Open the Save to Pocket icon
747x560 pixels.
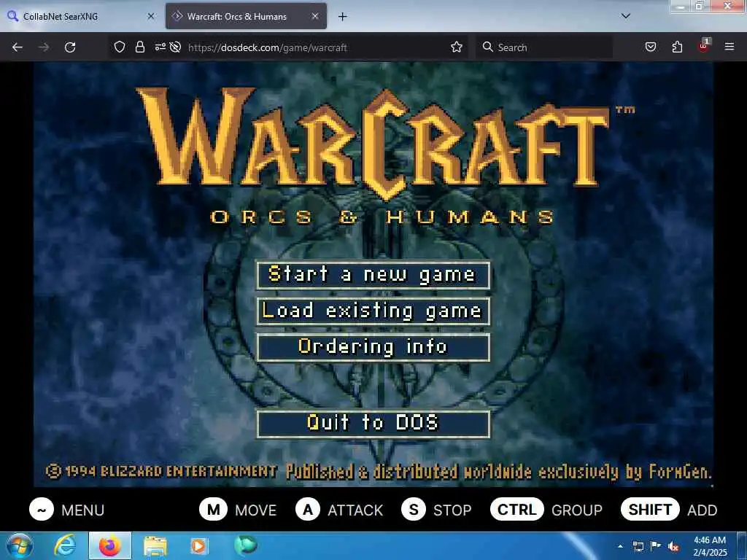[650, 47]
